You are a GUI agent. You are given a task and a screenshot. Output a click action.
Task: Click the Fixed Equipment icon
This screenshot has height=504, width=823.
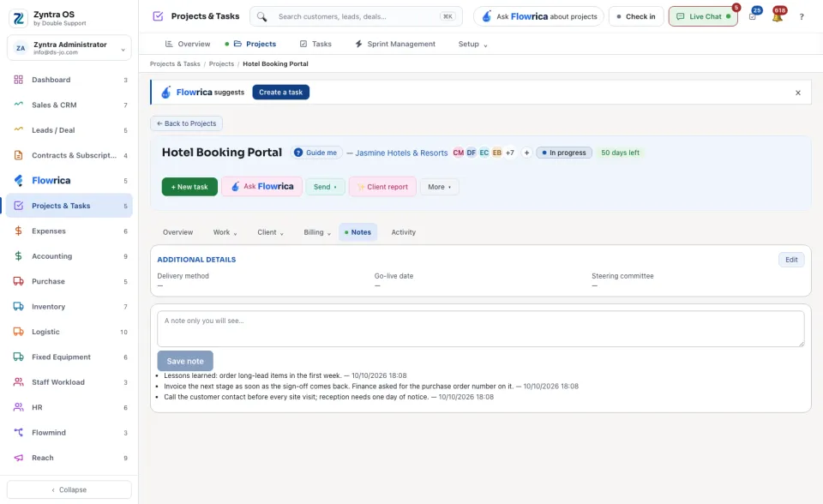[18, 357]
